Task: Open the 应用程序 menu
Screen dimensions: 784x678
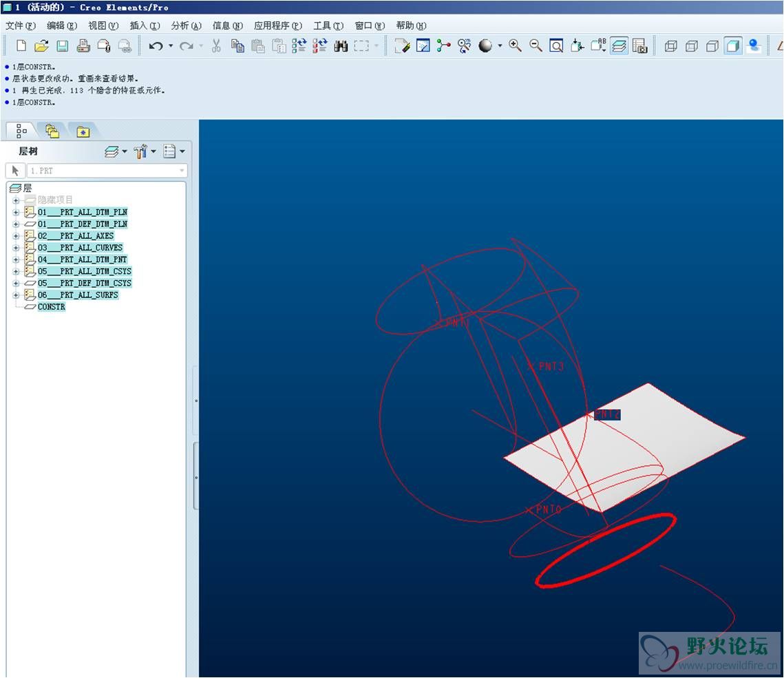Action: [x=278, y=25]
